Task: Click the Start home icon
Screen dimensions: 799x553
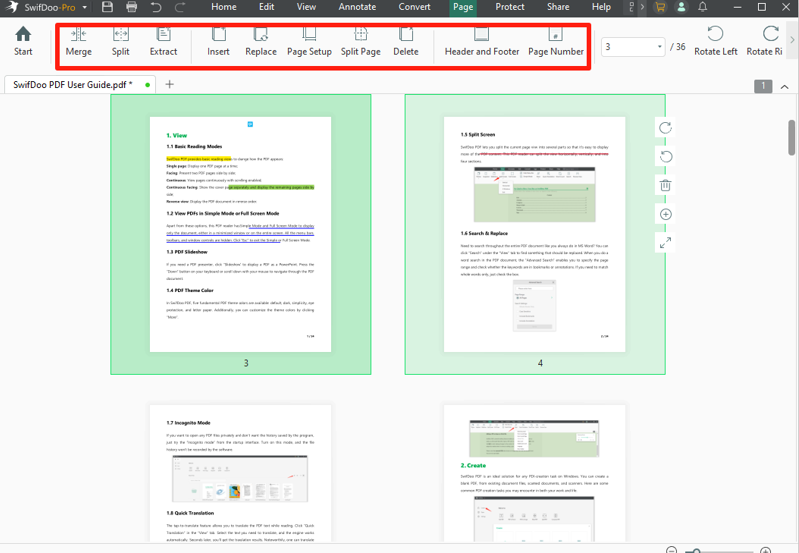Action: point(23,41)
